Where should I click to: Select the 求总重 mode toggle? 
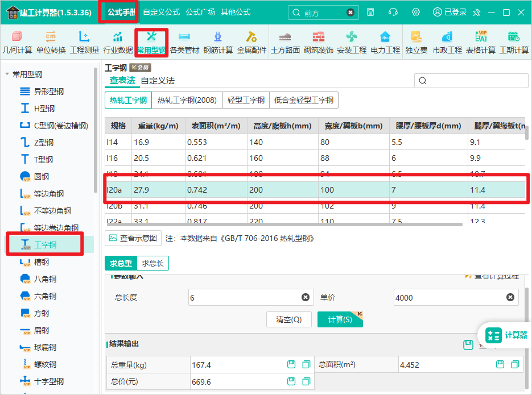pyautogui.click(x=121, y=263)
